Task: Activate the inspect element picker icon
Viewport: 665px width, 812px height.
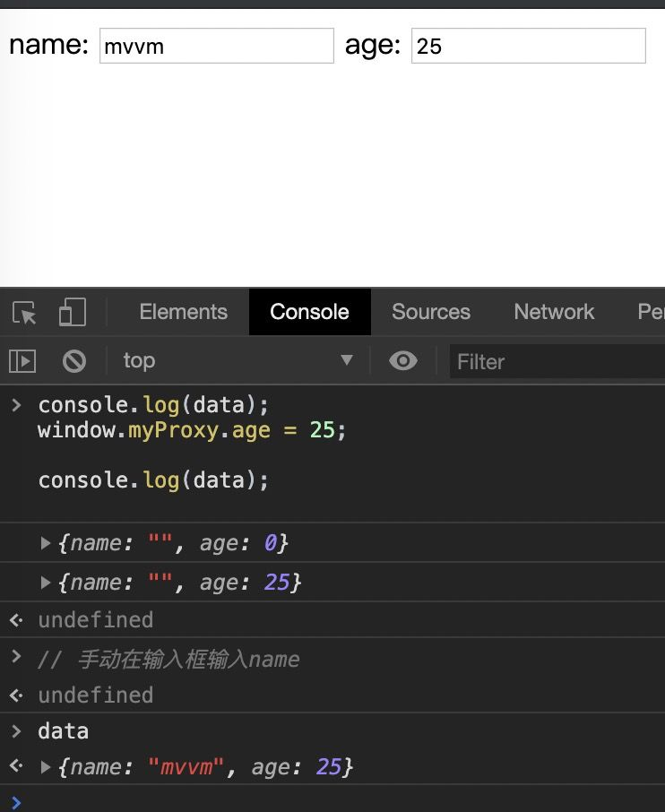Action: pos(25,313)
